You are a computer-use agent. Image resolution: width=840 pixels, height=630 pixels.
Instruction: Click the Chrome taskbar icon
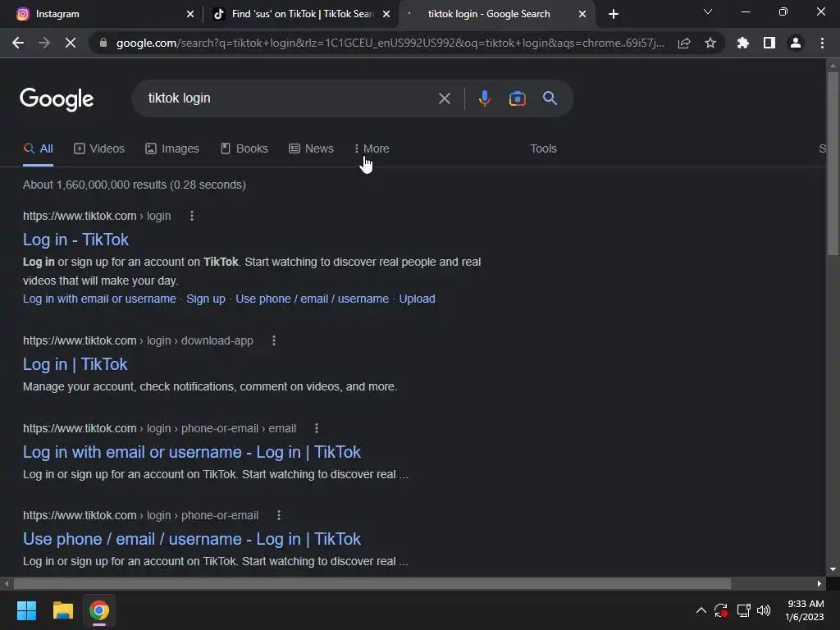pyautogui.click(x=99, y=610)
